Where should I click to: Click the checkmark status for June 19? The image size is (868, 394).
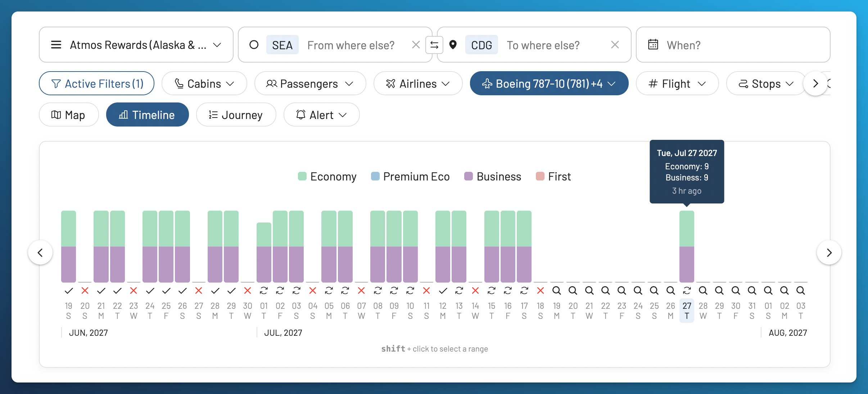point(69,290)
